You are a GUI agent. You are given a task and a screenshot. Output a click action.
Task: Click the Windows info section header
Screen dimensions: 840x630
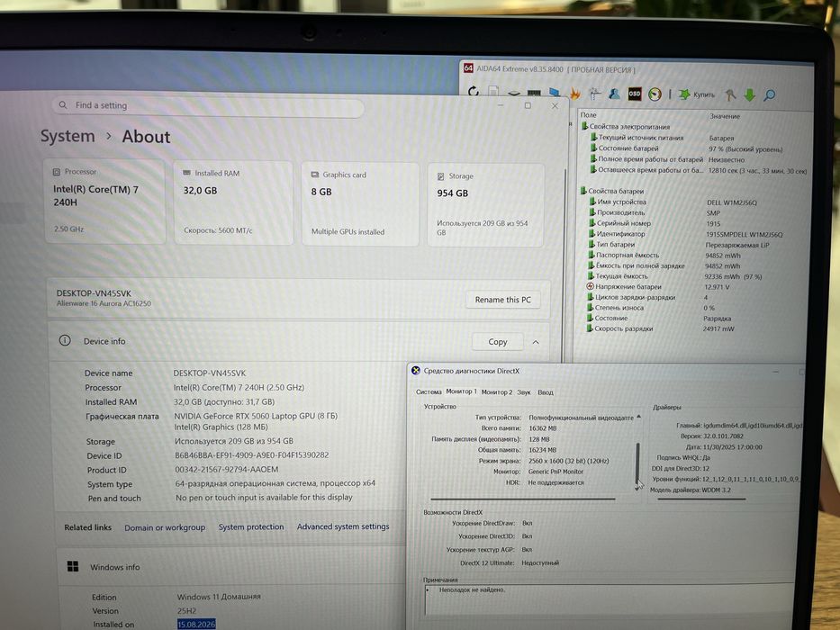pyautogui.click(x=230, y=567)
